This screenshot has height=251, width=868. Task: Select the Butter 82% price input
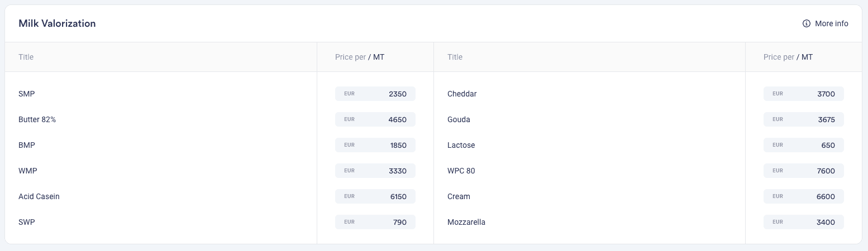point(375,119)
